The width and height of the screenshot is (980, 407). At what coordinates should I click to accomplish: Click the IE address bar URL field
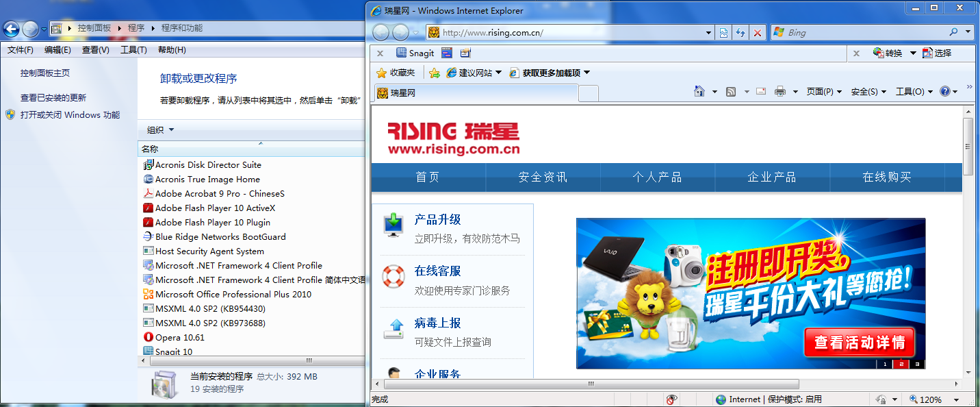click(x=571, y=32)
